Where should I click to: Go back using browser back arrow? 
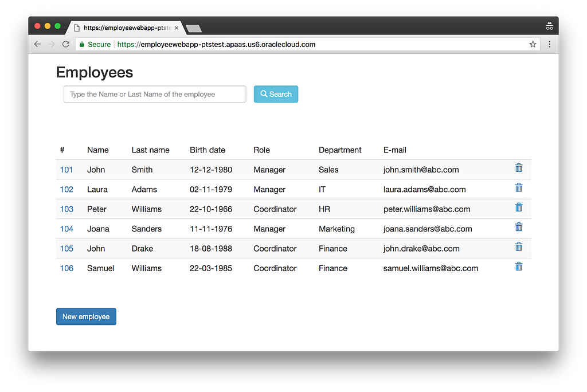pos(37,44)
